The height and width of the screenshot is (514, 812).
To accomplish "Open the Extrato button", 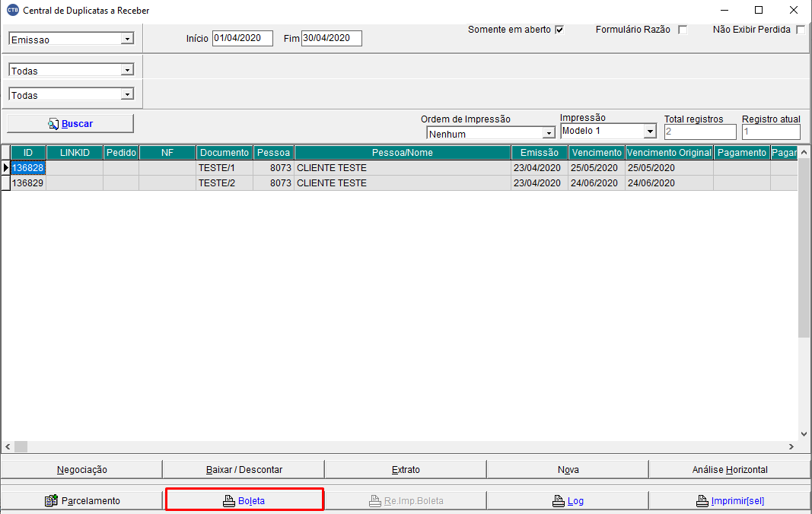I will (406, 469).
